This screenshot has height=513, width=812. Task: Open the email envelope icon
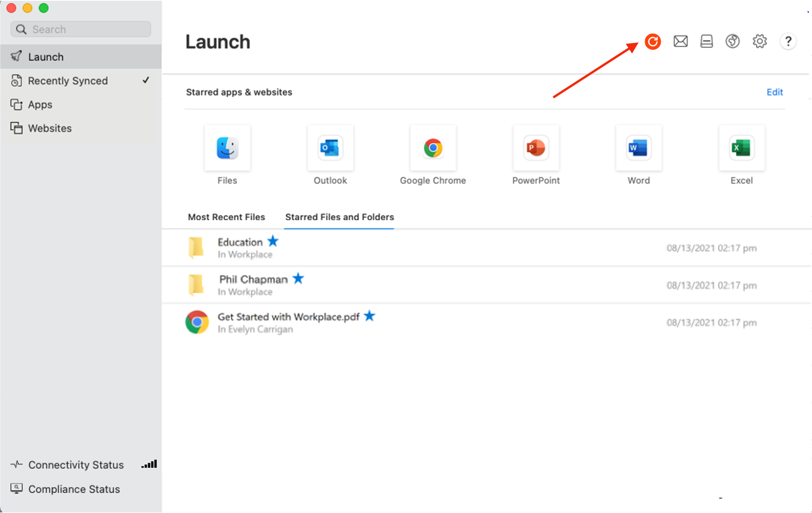click(x=680, y=41)
